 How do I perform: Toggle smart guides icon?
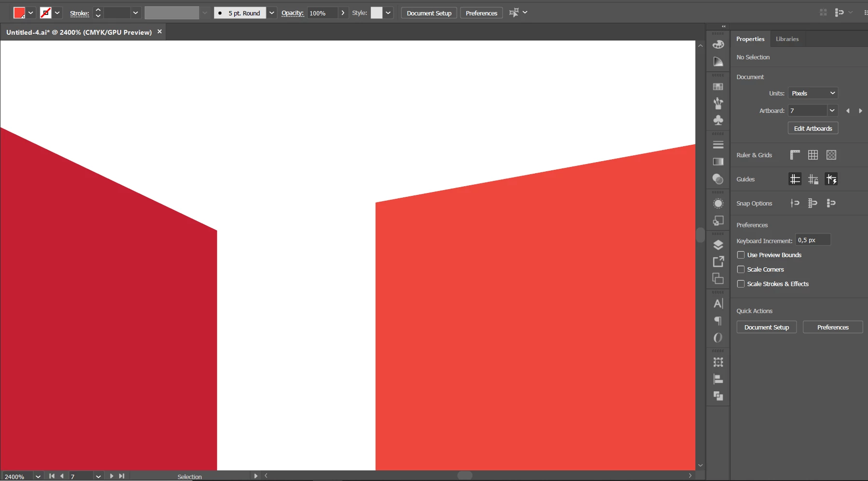(x=831, y=179)
